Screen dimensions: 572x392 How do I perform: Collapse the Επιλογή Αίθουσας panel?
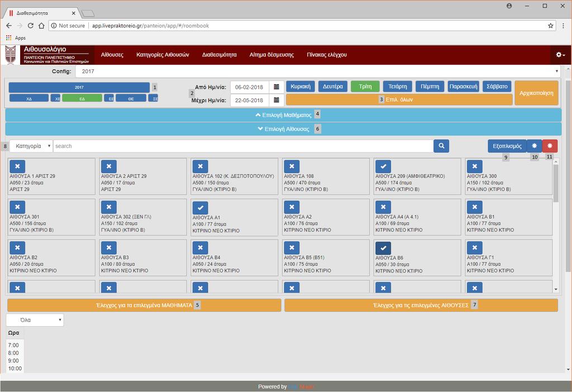click(283, 129)
